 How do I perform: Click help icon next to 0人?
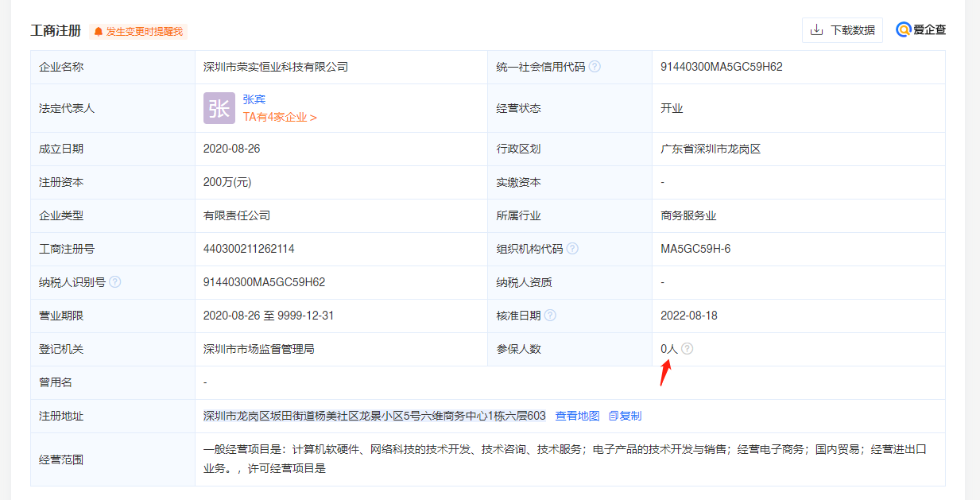click(x=687, y=349)
